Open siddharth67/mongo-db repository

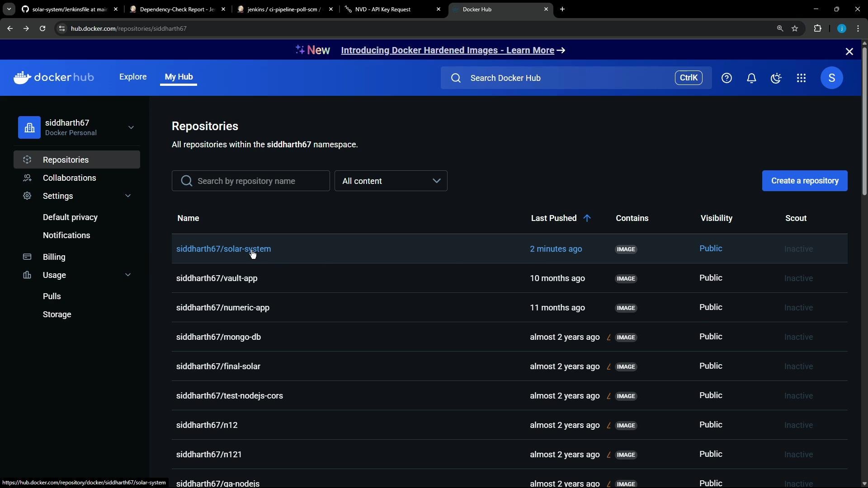(x=218, y=337)
